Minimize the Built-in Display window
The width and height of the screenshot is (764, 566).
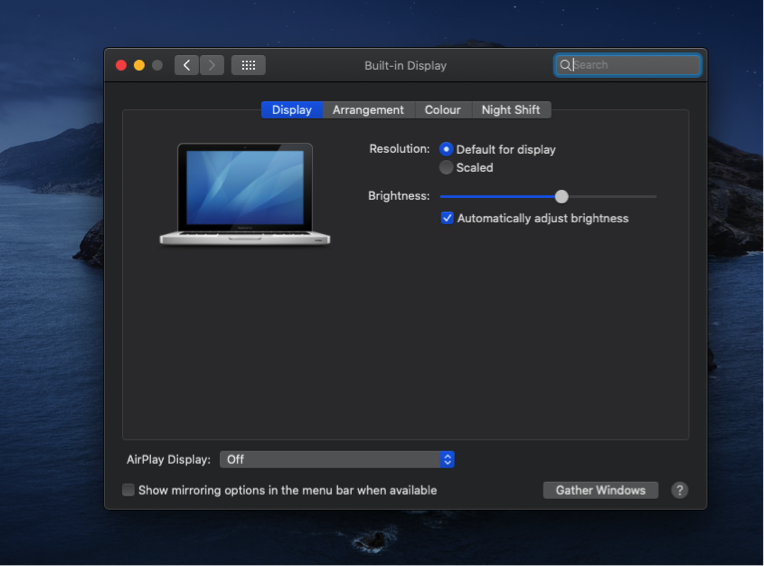pyautogui.click(x=139, y=65)
